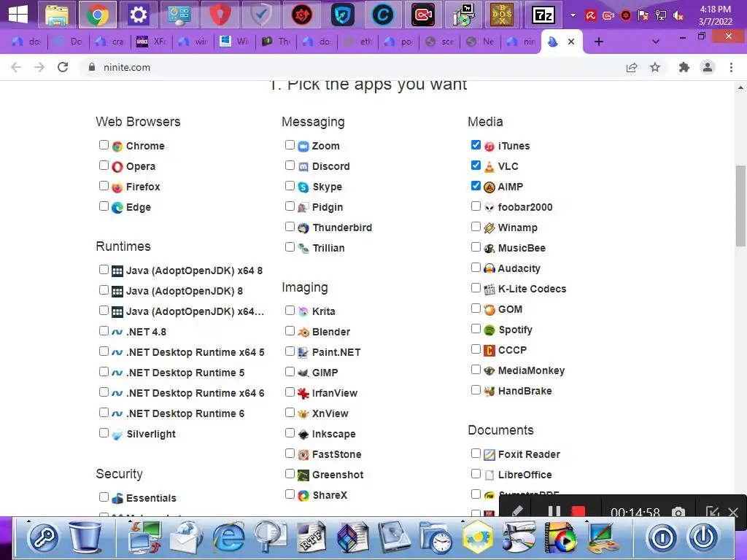Click the Skype icon
This screenshot has width=747, height=560.
tap(303, 187)
